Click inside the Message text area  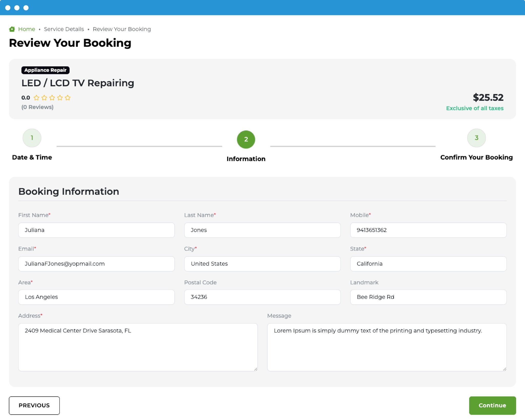(x=387, y=347)
